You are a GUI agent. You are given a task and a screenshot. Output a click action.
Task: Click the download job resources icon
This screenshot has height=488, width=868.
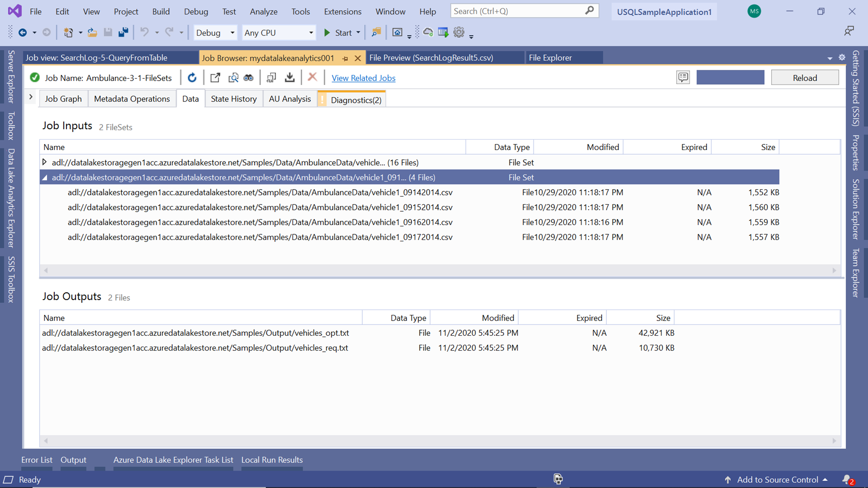click(x=289, y=78)
